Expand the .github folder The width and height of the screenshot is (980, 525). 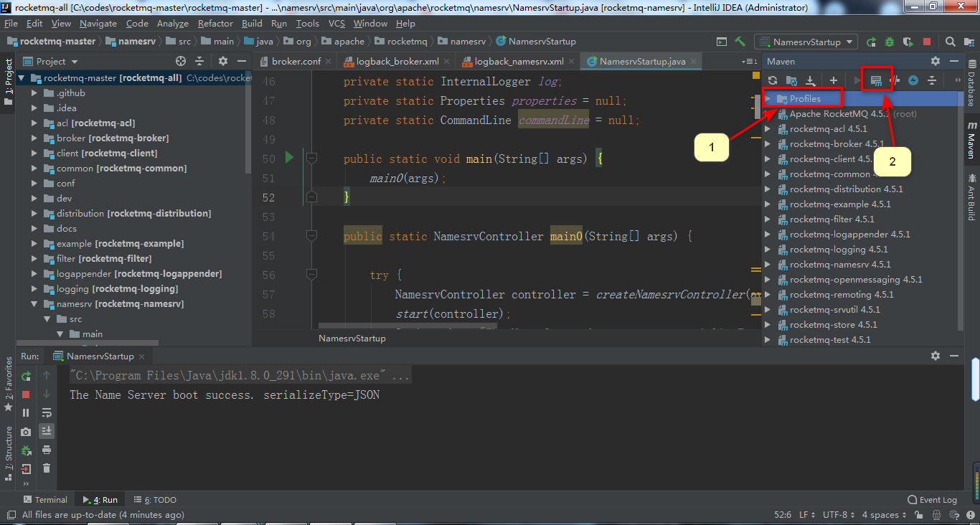(x=34, y=93)
